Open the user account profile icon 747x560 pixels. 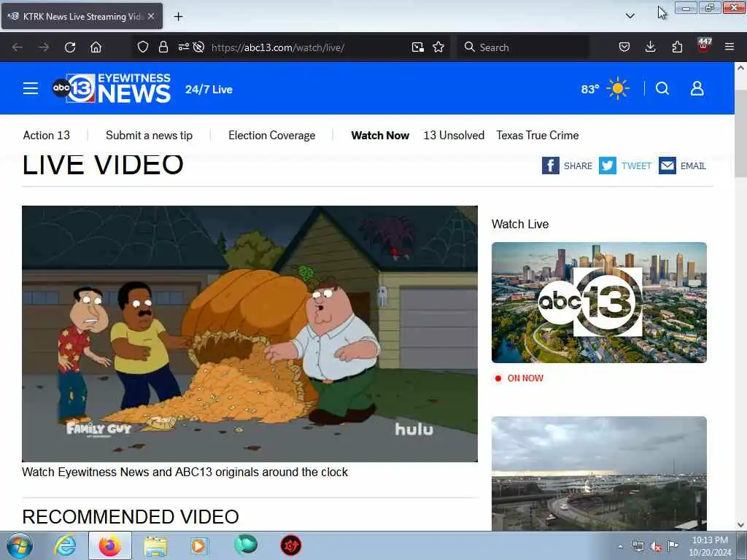coord(697,88)
